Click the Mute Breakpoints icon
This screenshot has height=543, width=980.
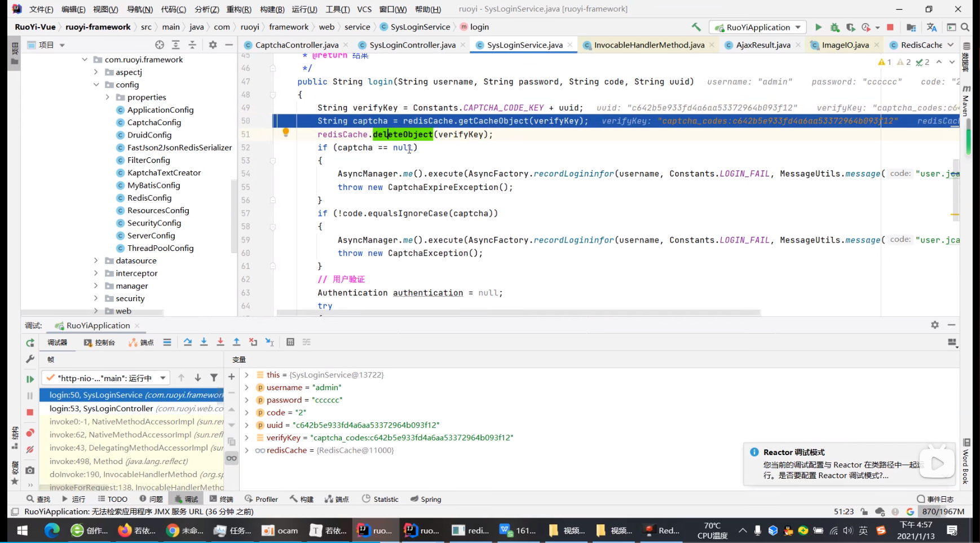[30, 449]
